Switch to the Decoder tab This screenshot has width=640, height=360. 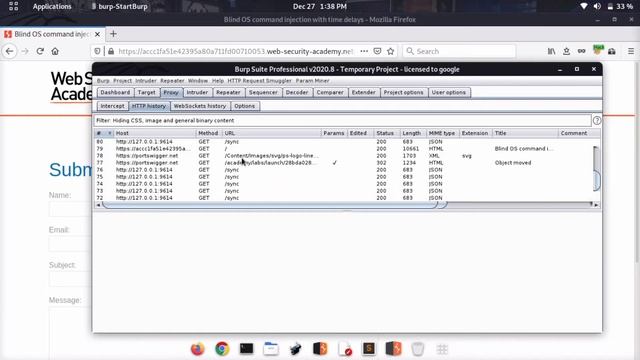click(x=297, y=93)
